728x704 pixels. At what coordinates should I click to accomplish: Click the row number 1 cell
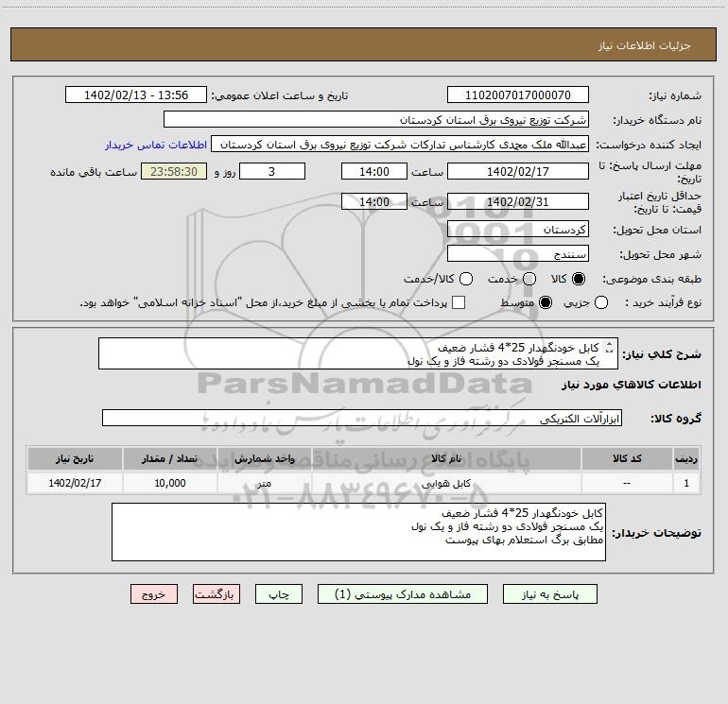(686, 483)
